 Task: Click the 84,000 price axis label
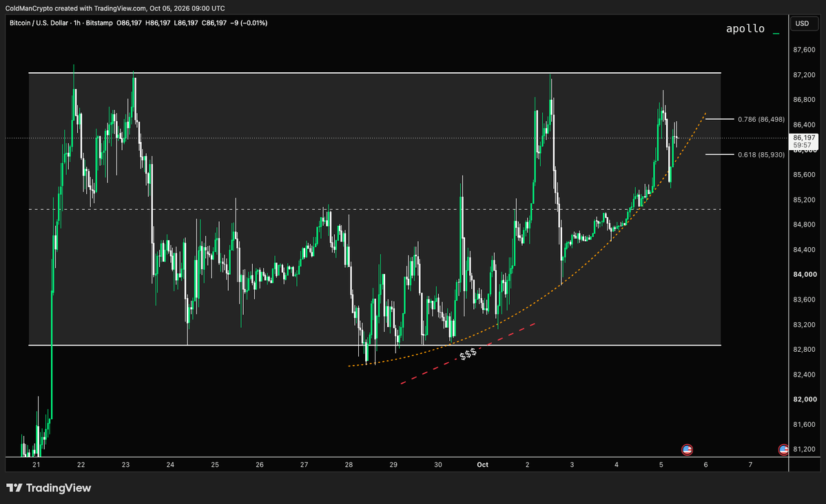tap(804, 275)
